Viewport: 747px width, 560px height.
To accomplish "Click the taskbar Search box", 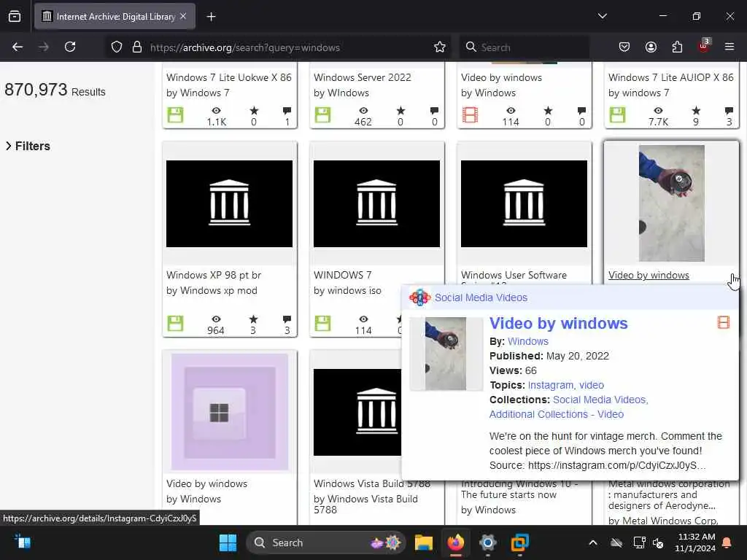I will pos(325,542).
